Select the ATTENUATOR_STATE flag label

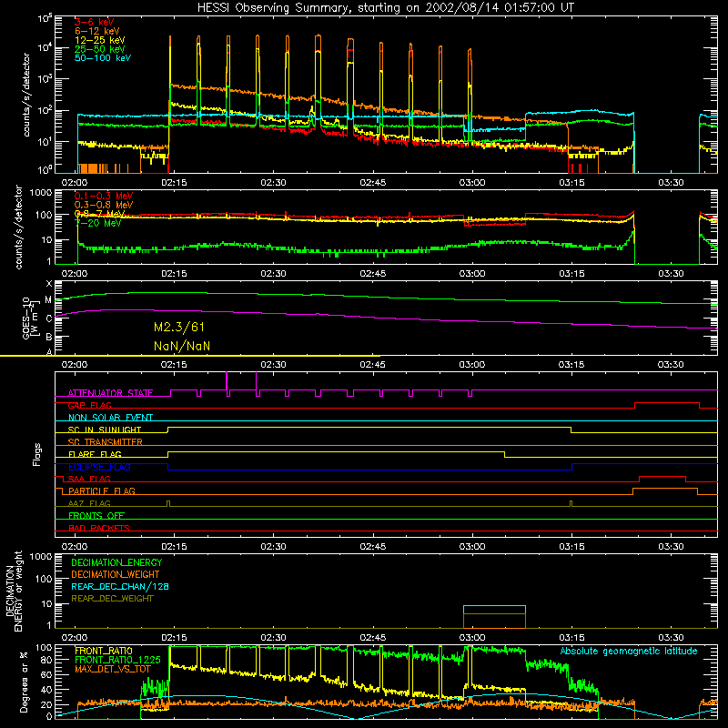pyautogui.click(x=110, y=393)
